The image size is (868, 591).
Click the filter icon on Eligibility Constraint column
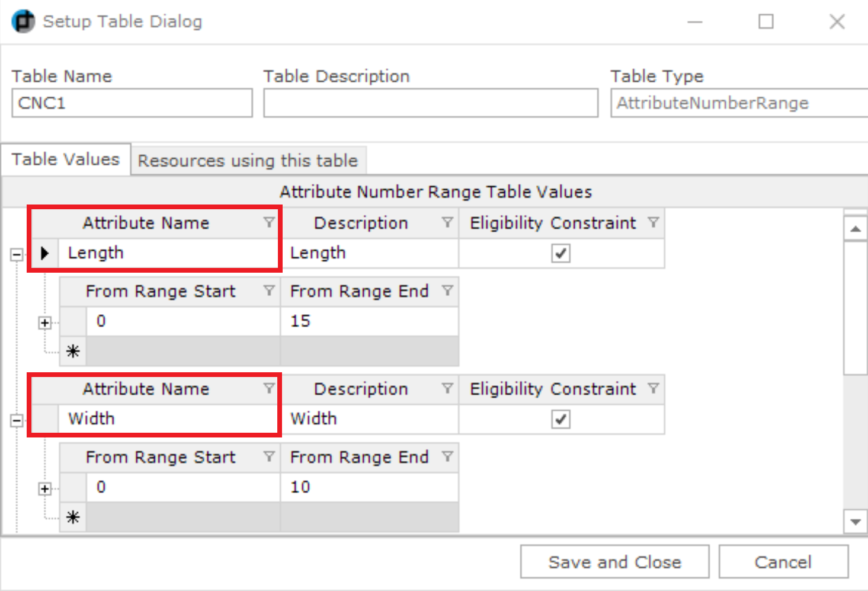pos(654,223)
